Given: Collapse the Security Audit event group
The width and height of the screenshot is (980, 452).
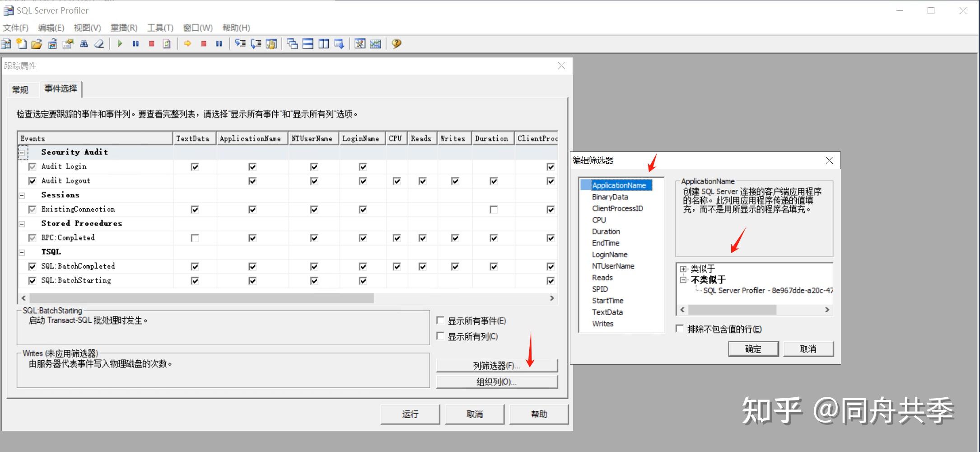Looking at the screenshot, I should pyautogui.click(x=22, y=152).
